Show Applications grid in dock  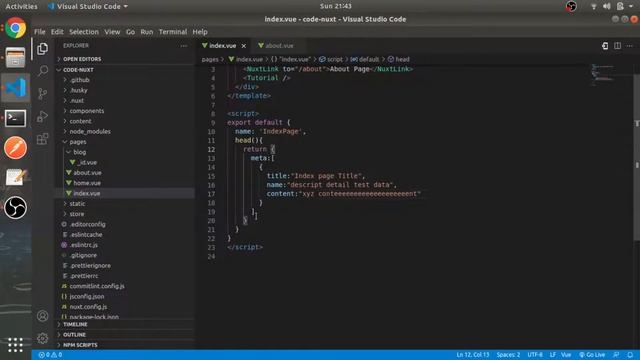16,344
